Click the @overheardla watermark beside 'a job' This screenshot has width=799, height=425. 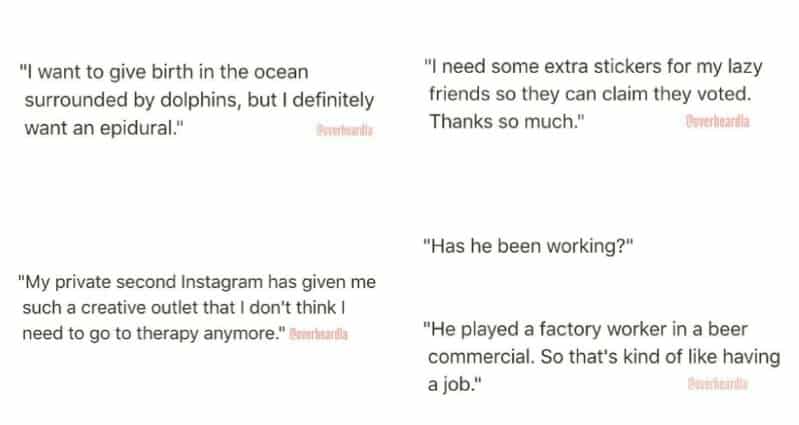coord(718,384)
